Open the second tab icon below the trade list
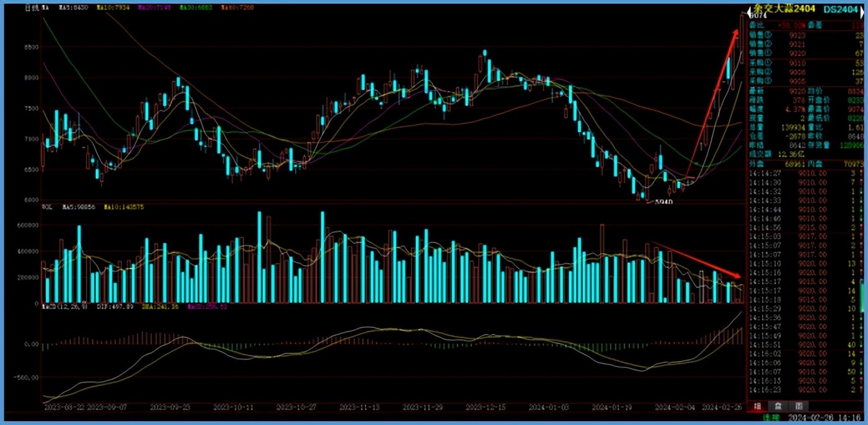This screenshot has width=868, height=425. point(778,406)
